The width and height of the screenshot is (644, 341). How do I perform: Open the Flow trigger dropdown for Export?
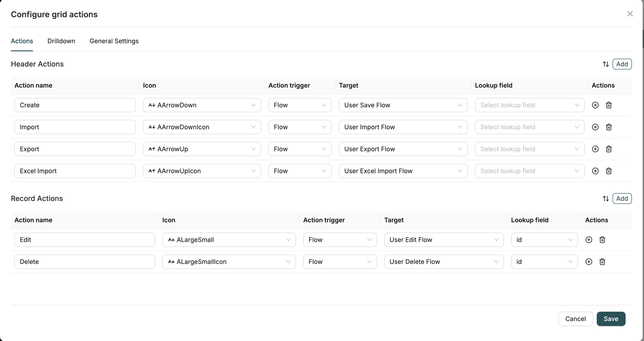[x=300, y=149]
